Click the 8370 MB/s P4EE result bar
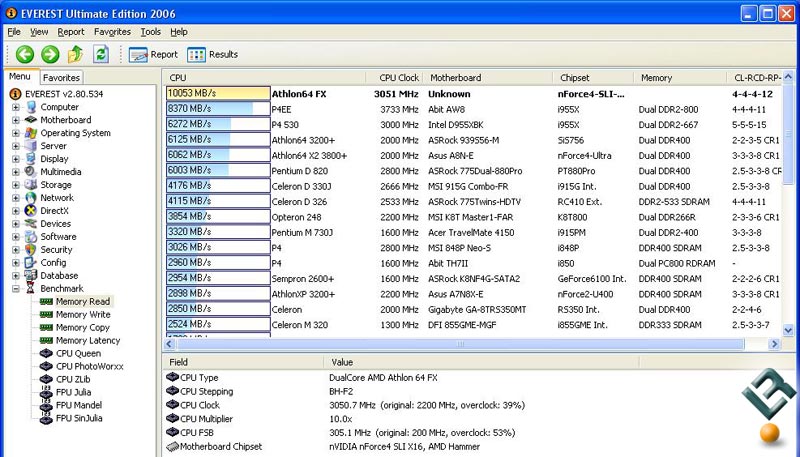Image resolution: width=800 pixels, height=457 pixels. click(x=218, y=109)
